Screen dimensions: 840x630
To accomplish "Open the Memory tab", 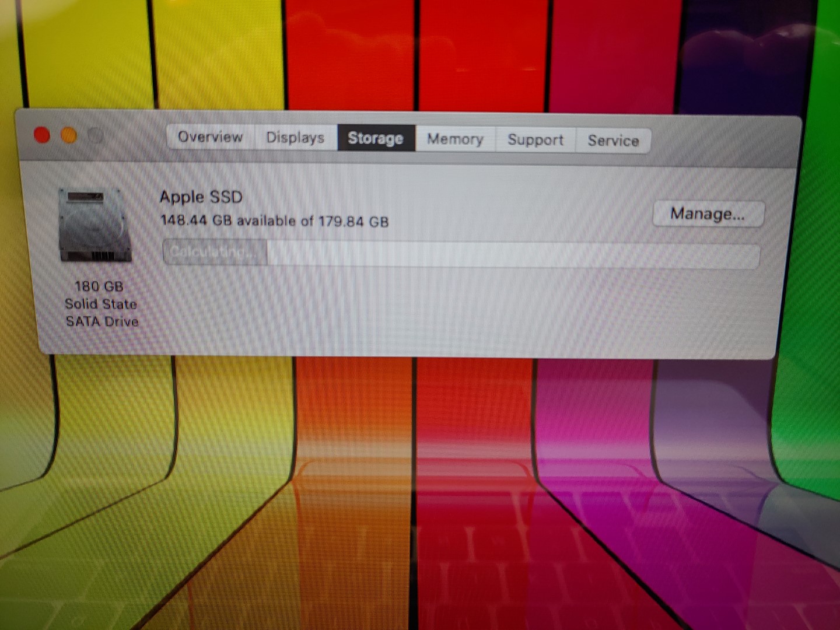I will pos(456,139).
